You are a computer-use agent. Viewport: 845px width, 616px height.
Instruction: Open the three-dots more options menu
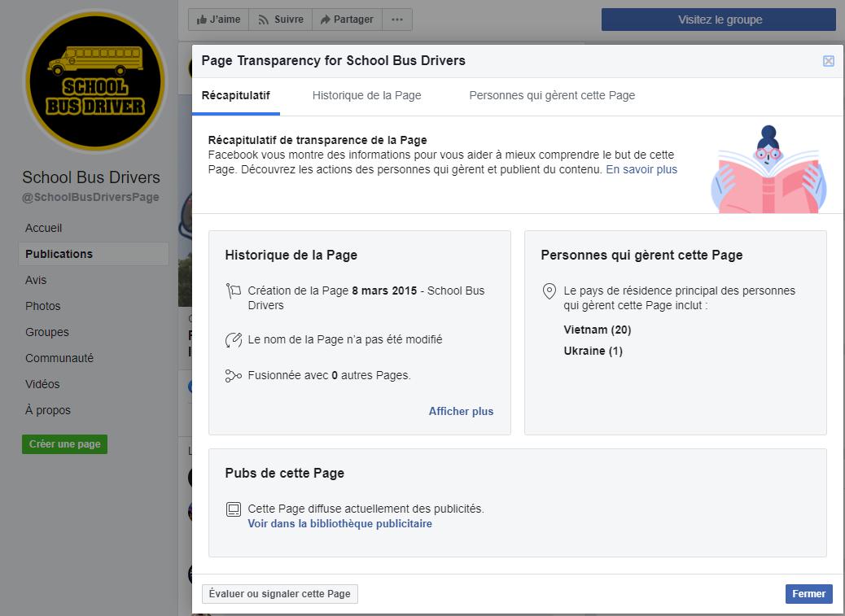(x=397, y=20)
